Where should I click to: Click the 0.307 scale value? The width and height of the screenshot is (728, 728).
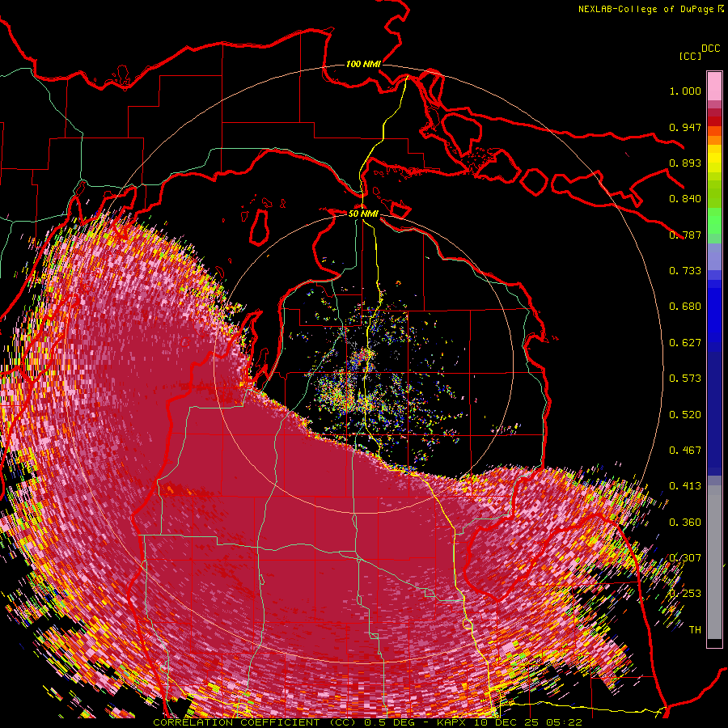(x=685, y=558)
